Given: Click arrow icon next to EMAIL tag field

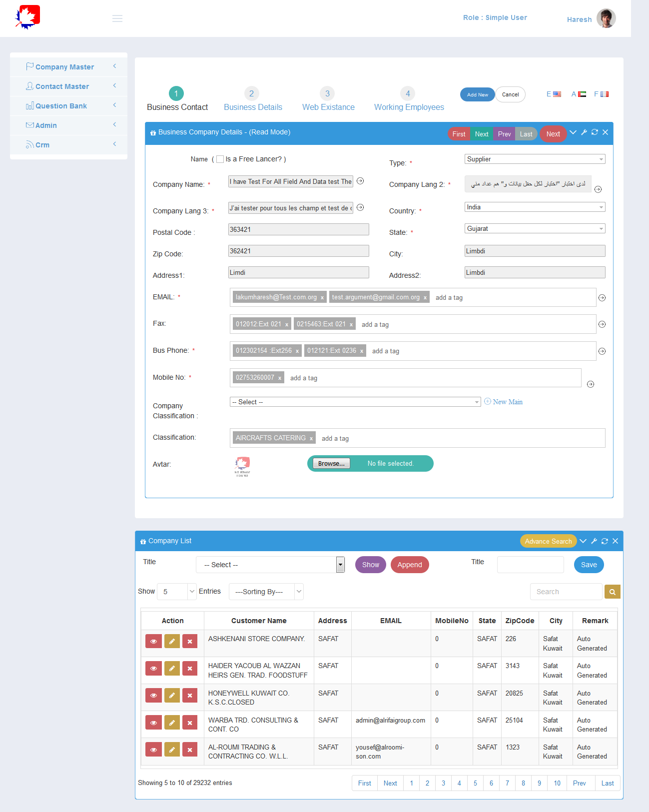Looking at the screenshot, I should [x=602, y=298].
